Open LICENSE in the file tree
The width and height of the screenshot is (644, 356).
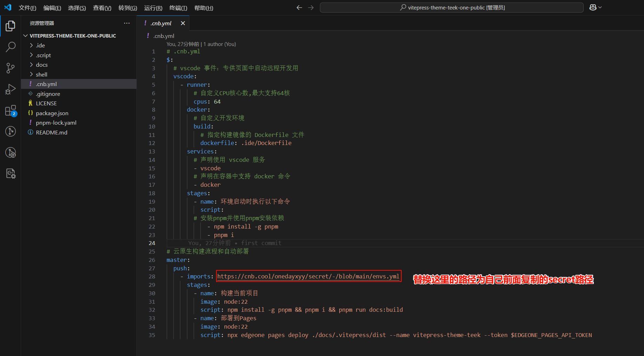pyautogui.click(x=79, y=103)
